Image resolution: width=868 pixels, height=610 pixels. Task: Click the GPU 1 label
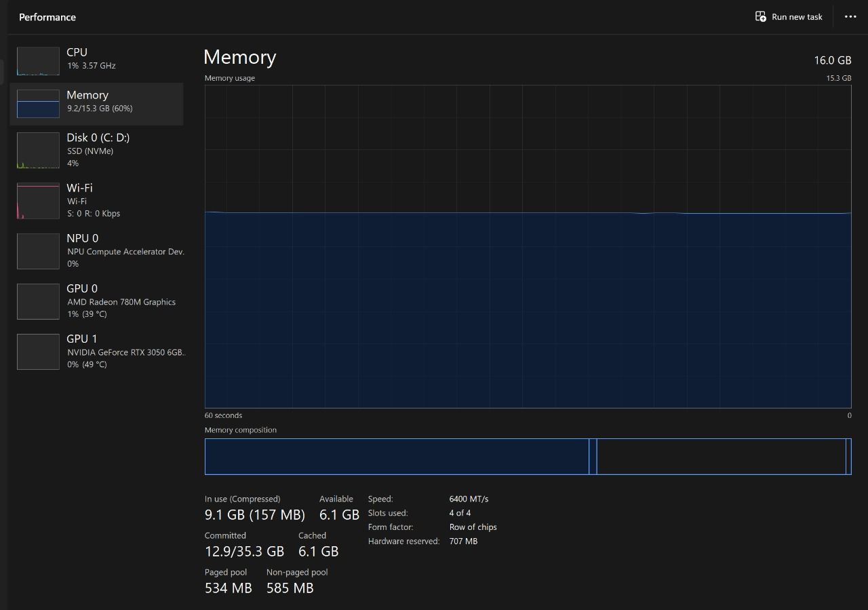[x=82, y=339]
